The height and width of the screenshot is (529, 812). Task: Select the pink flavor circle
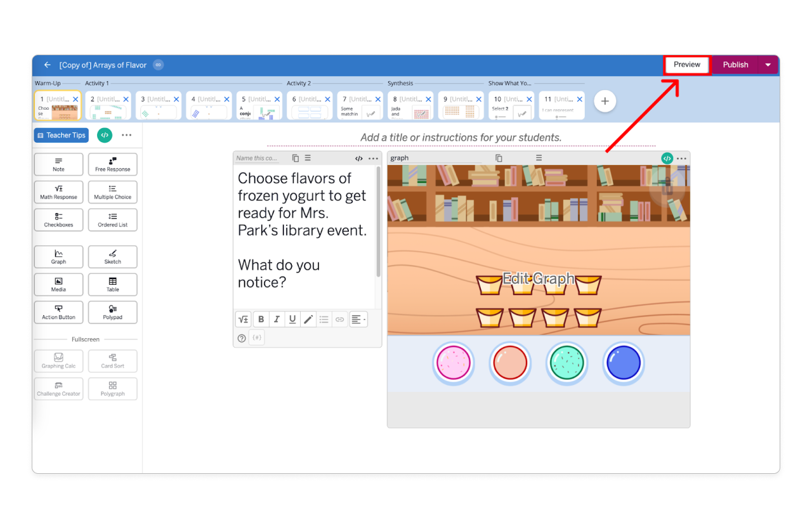tap(453, 361)
